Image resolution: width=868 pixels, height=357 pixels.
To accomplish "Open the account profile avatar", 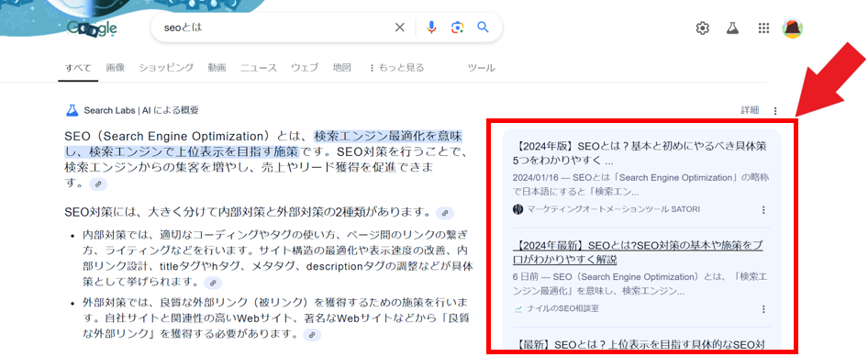I will click(792, 28).
